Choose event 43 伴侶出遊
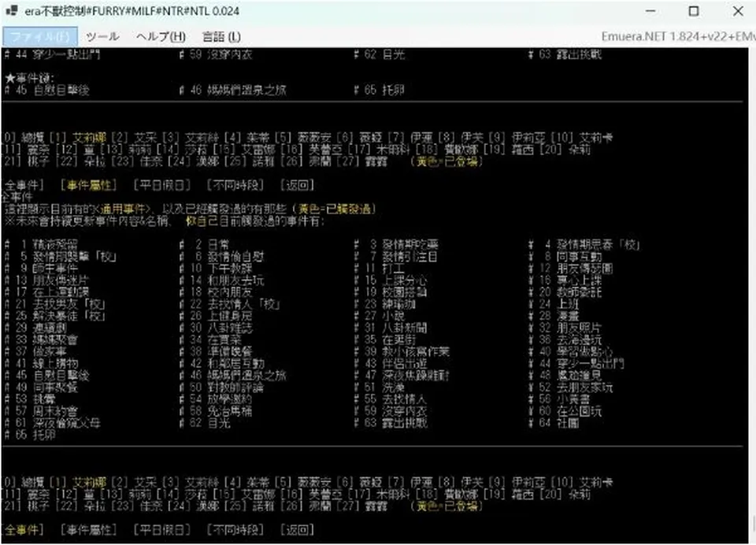Image resolution: width=756 pixels, height=545 pixels. coord(391,364)
